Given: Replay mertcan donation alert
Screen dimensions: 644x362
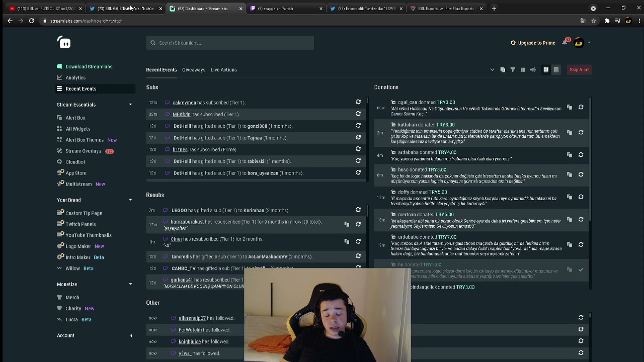Looking at the screenshot, I should 581,219.
